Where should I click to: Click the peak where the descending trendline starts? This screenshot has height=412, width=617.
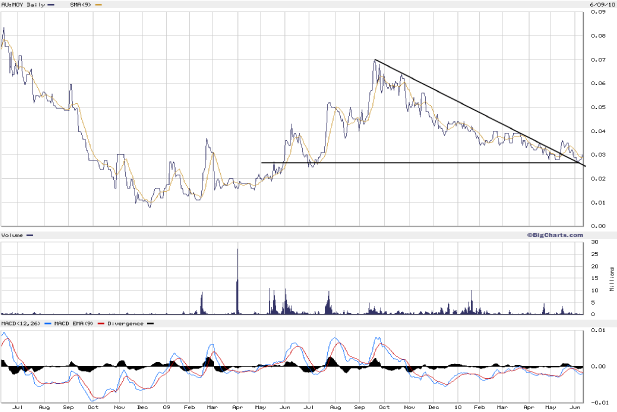[374, 61]
